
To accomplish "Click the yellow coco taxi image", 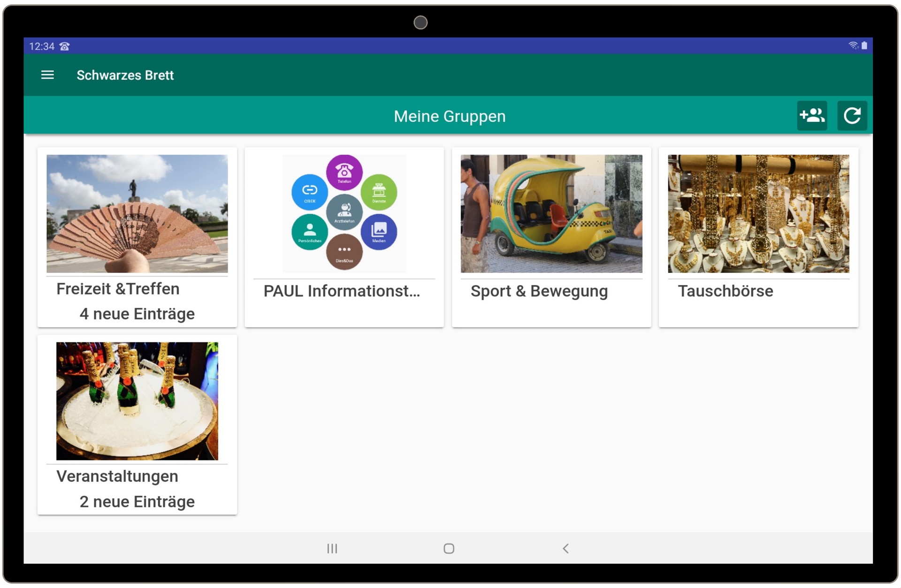I will coord(552,213).
